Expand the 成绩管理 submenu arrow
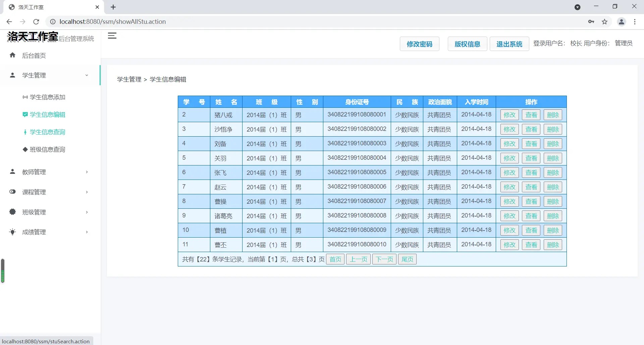 (87, 232)
